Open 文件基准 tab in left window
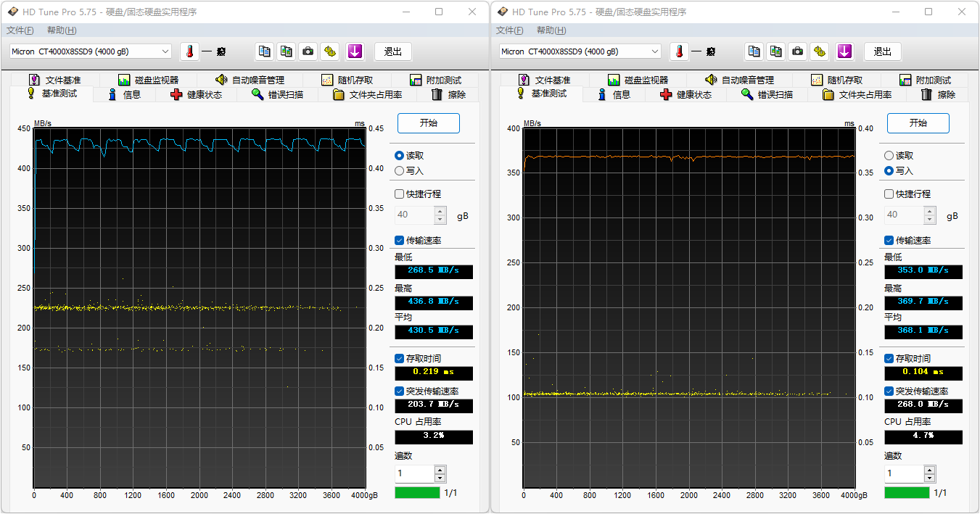Screen dimensions: 980x514 coord(55,80)
